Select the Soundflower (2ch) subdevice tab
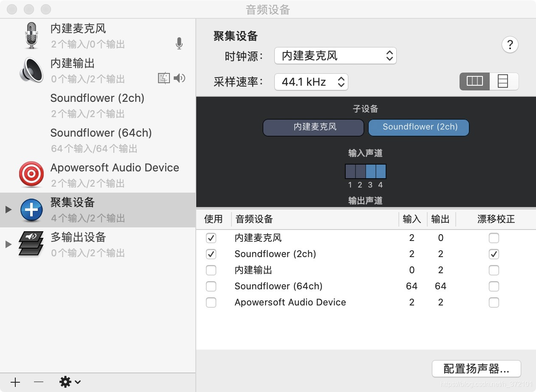Screen dimensions: 536x392 [x=419, y=127]
